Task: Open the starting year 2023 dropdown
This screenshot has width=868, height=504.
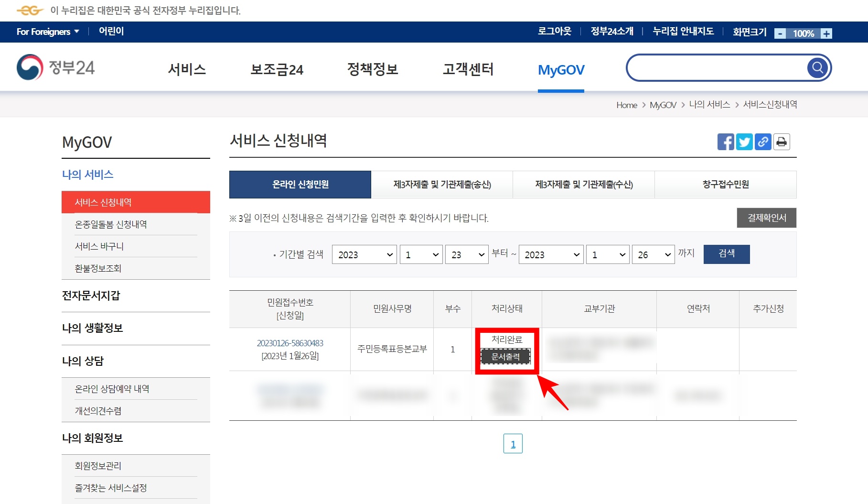Action: click(364, 254)
